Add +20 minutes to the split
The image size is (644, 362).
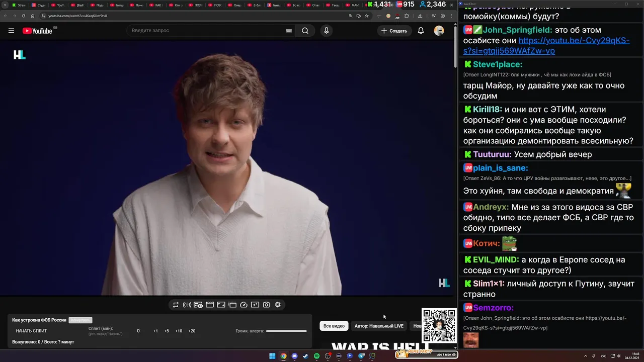[192, 331]
